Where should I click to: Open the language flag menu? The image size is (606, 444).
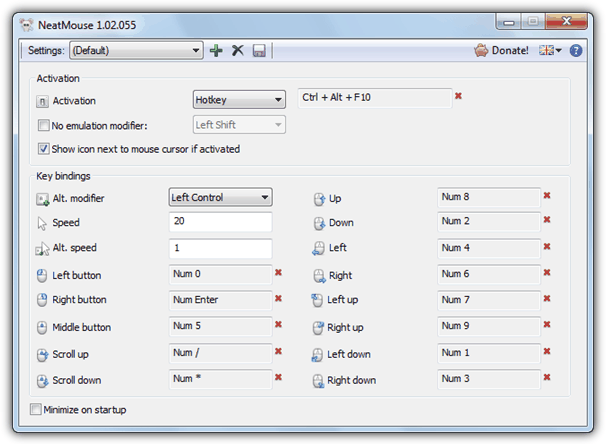tap(551, 50)
